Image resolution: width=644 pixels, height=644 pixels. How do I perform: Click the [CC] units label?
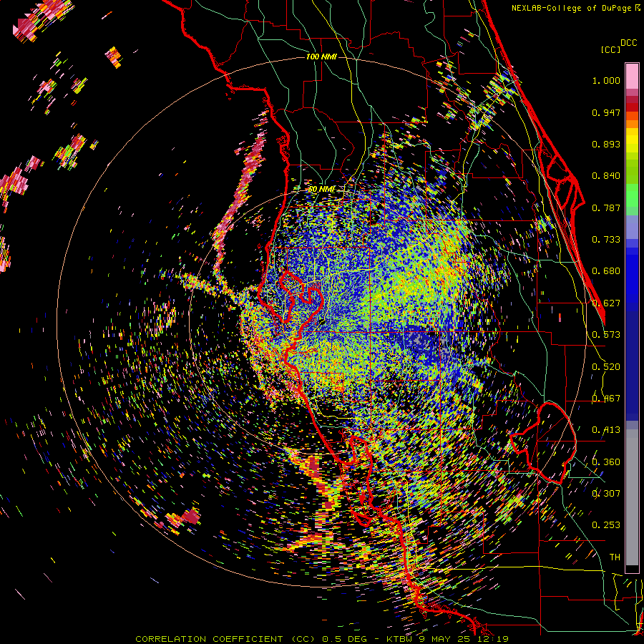pyautogui.click(x=610, y=49)
